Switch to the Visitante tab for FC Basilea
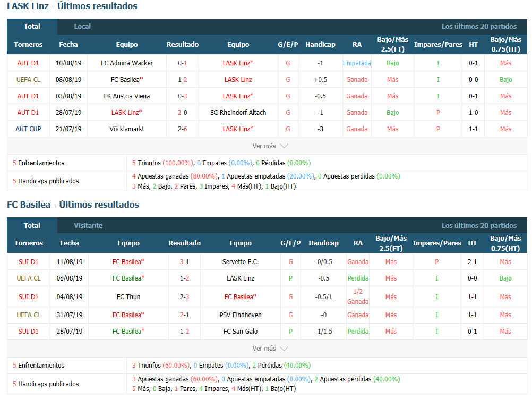Screen dimensions: 532x399 88,225
